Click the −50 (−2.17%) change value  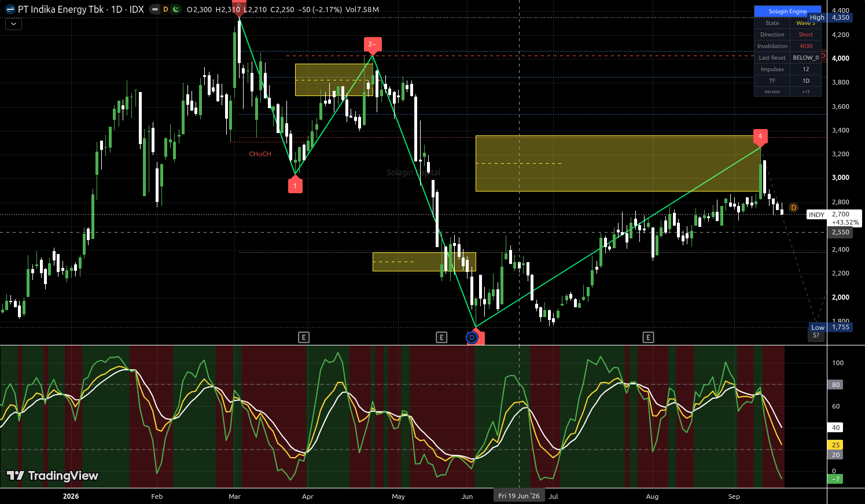click(320, 10)
